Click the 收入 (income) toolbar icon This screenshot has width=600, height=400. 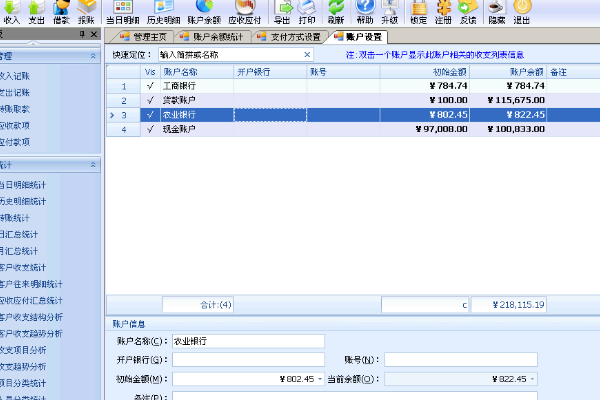pyautogui.click(x=11, y=10)
